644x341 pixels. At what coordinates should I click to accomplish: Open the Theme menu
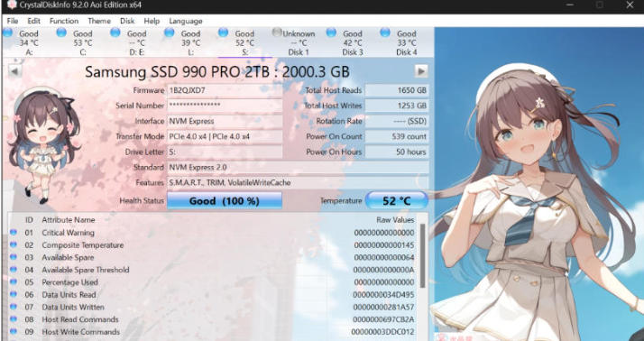(x=99, y=21)
